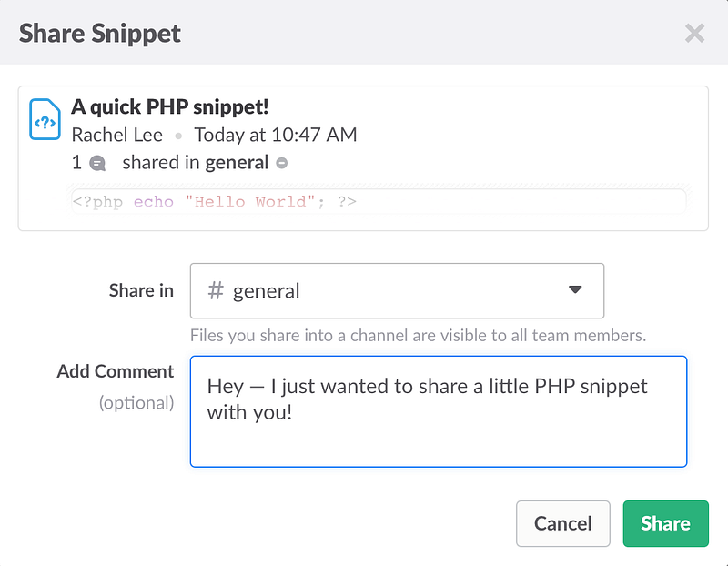Click the unshare icon beside general
Image resolution: width=728 pixels, height=566 pixels.
282,164
